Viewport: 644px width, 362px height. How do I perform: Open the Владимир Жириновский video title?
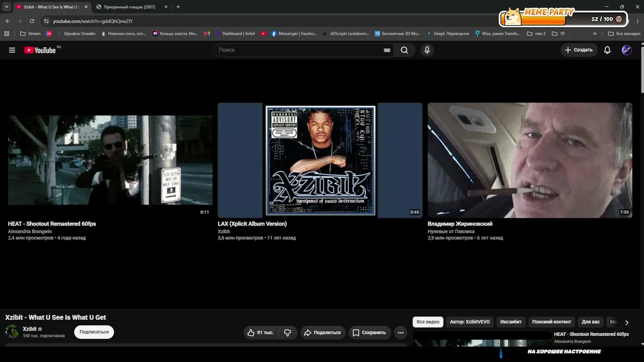coord(460,224)
